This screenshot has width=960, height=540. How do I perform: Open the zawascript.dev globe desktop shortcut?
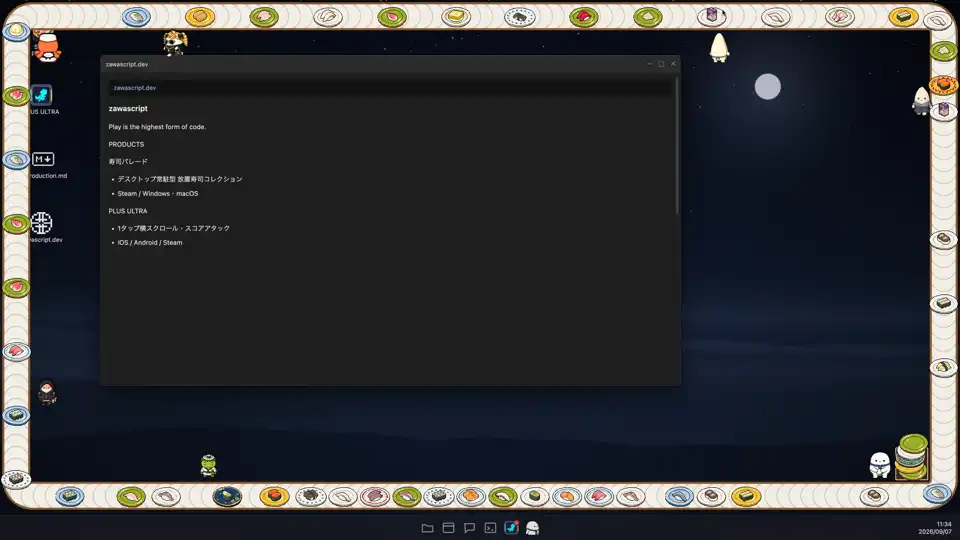[x=42, y=223]
